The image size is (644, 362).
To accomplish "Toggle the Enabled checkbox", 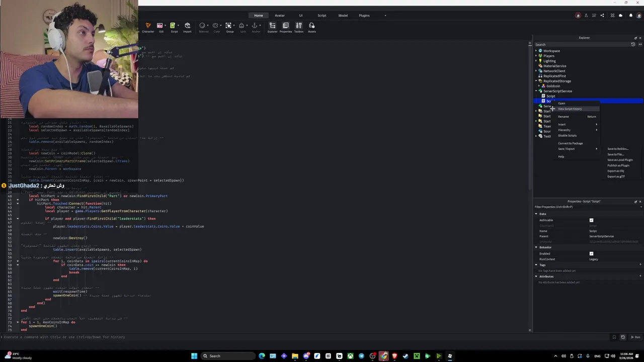I will click(x=591, y=254).
